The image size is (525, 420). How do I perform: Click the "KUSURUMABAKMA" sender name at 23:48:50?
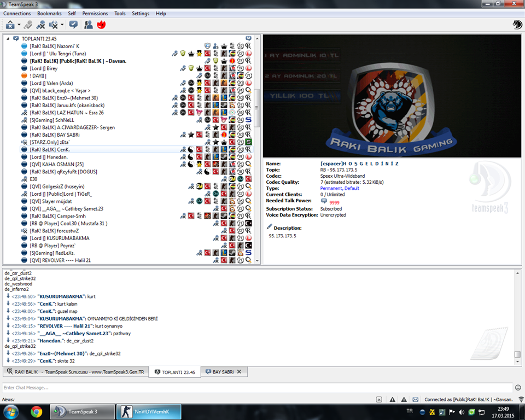[x=62, y=296]
